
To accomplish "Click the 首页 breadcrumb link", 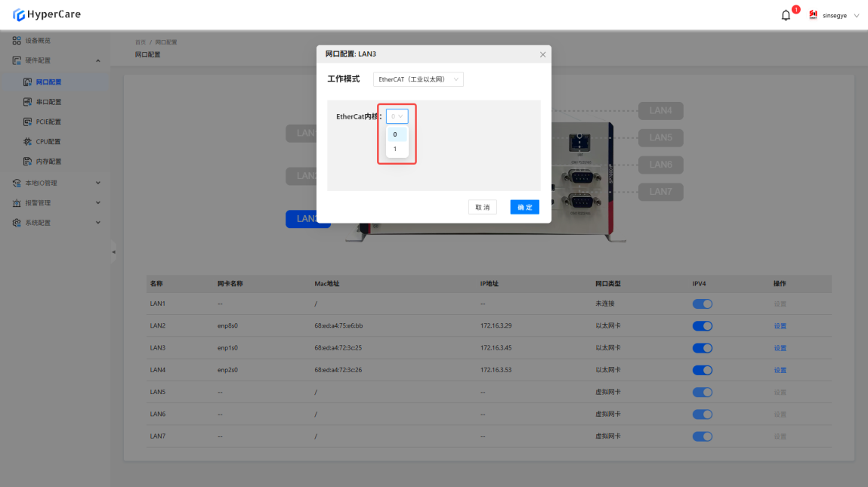I will (141, 42).
